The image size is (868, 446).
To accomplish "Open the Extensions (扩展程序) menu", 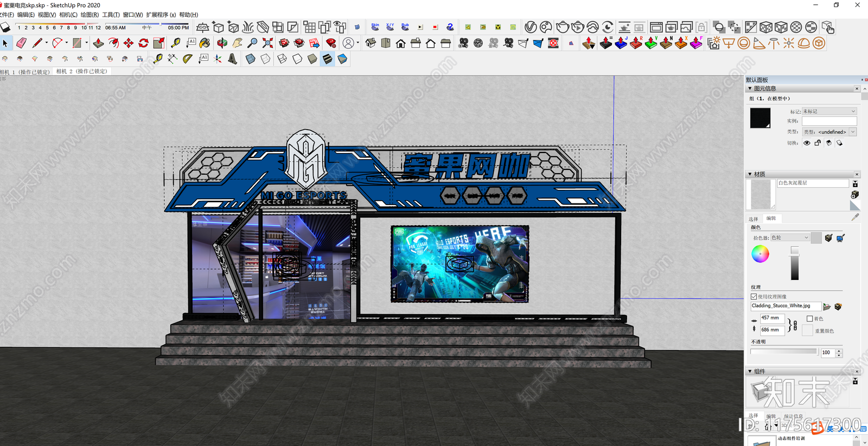I will point(161,15).
